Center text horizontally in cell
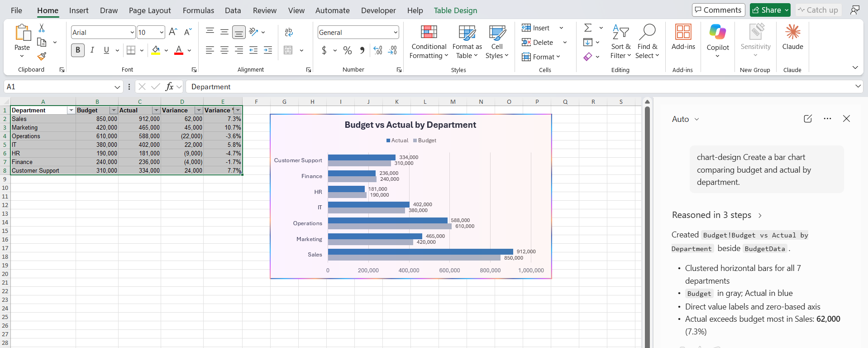Screen dimensions: 868x348 pyautogui.click(x=224, y=50)
